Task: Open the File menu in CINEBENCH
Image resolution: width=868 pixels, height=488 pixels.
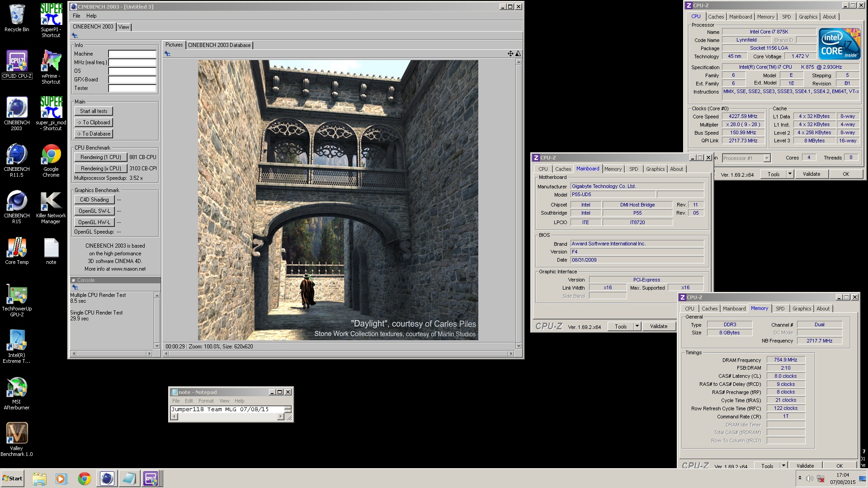Action: (76, 16)
